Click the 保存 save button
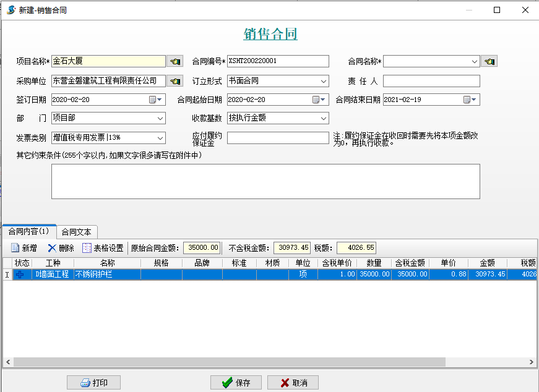The image size is (539, 392). point(236,382)
